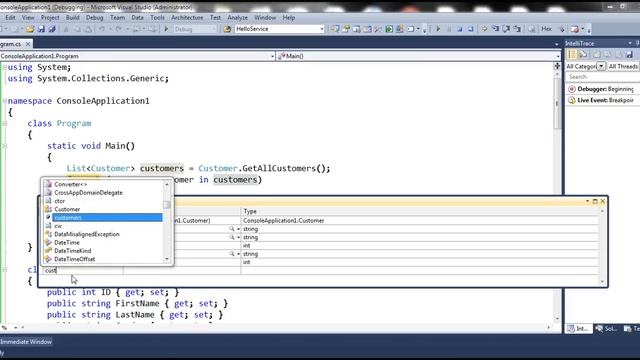Switch to the Program.cs editor tab
640x360 pixels.
11,44
